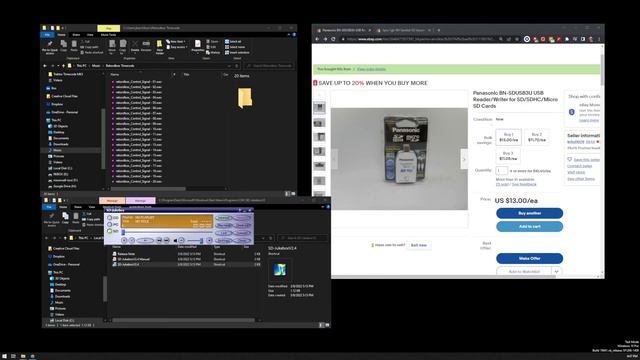This screenshot has height=360, width=640.
Task: Open the File menu in Rekordbox Timecode window
Action: pos(47,35)
